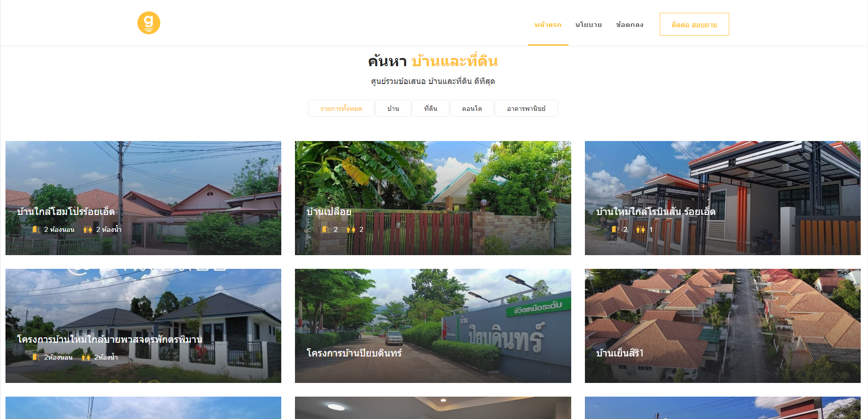Click bedroom icon on บ้านเปลือย card
The width and height of the screenshot is (868, 419).
coord(326,229)
